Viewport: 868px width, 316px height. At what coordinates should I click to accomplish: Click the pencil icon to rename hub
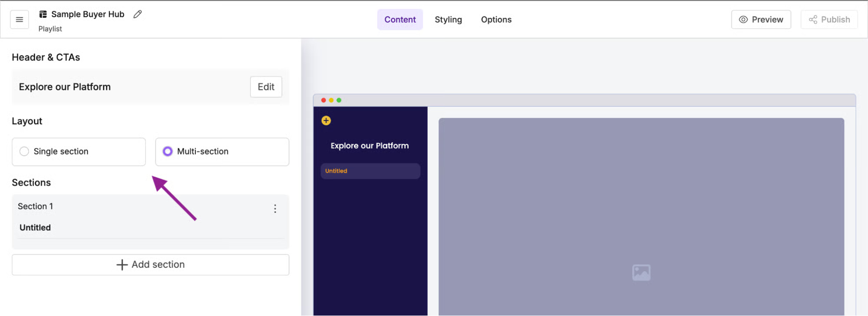coord(138,14)
